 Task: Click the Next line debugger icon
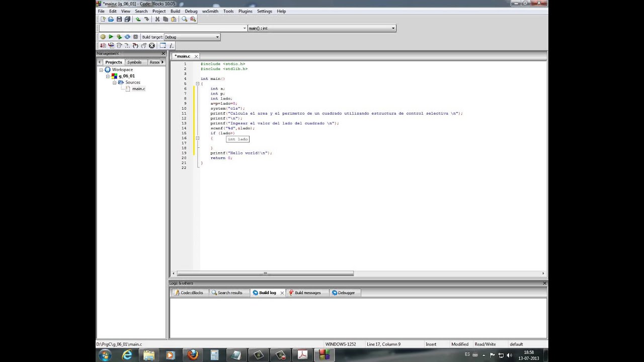point(119,45)
